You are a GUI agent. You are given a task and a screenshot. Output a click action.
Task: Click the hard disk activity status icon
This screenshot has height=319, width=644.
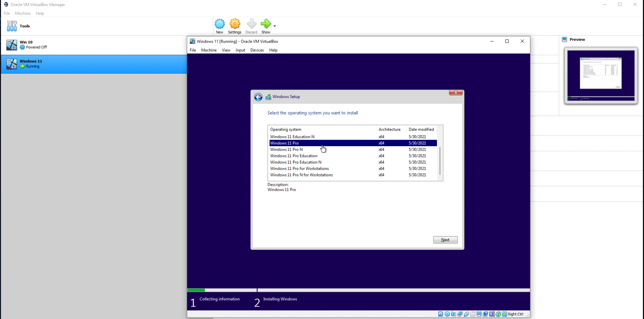[x=441, y=314]
